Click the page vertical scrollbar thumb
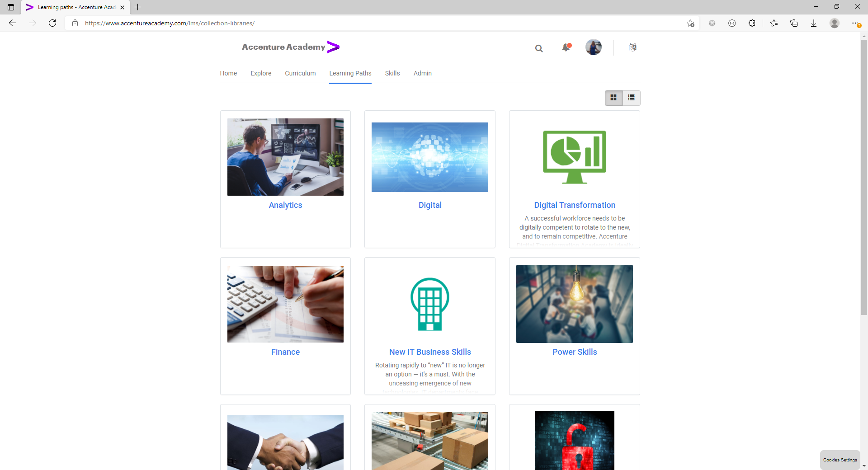Screen dimensions: 868x470 864,177
